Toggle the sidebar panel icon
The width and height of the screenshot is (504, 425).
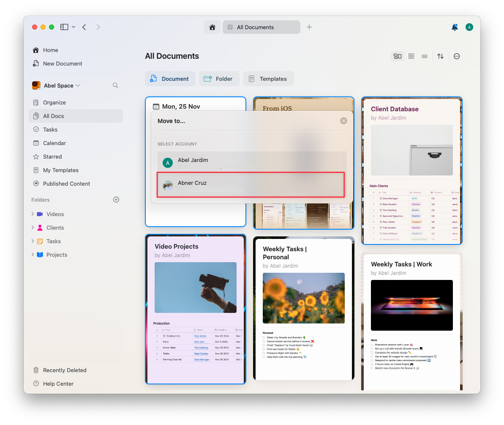tap(64, 27)
